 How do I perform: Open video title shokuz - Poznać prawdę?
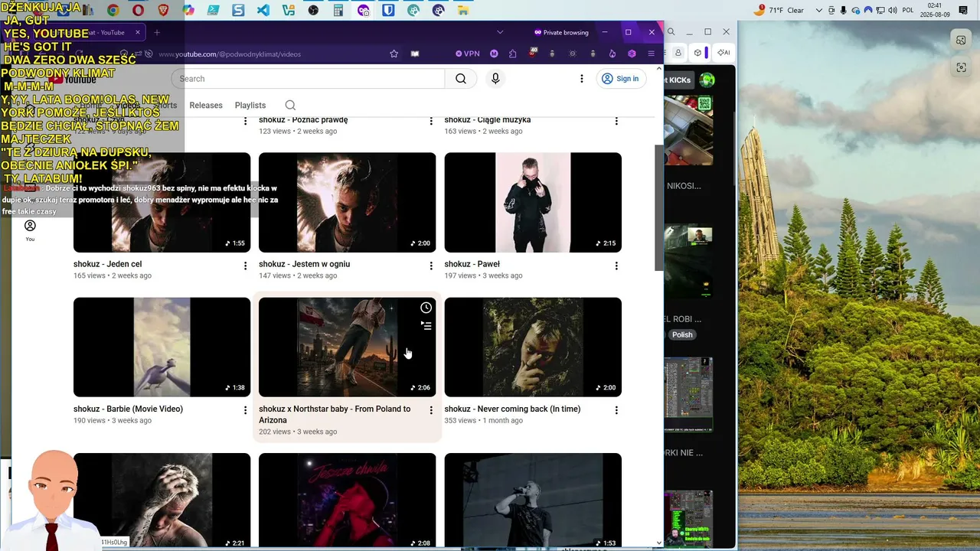303,119
